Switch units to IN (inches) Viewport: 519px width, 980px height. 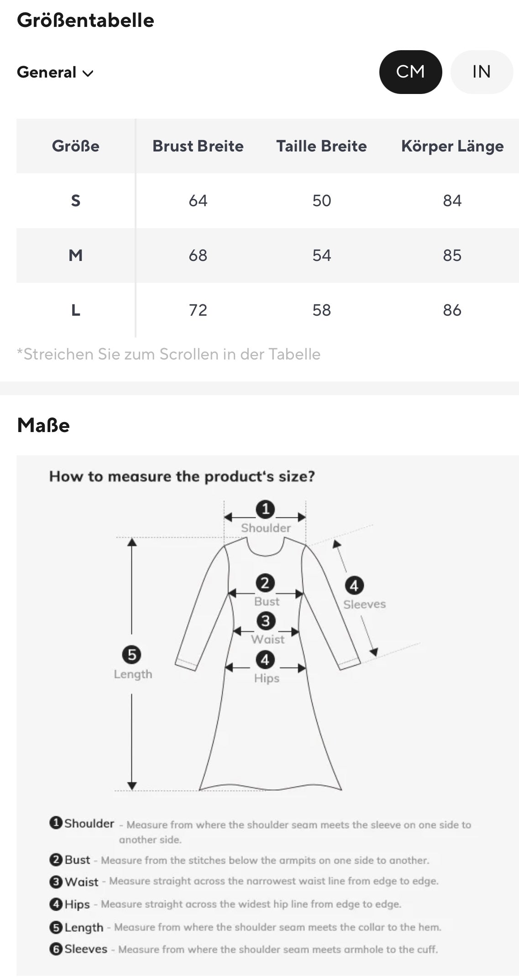(x=481, y=72)
